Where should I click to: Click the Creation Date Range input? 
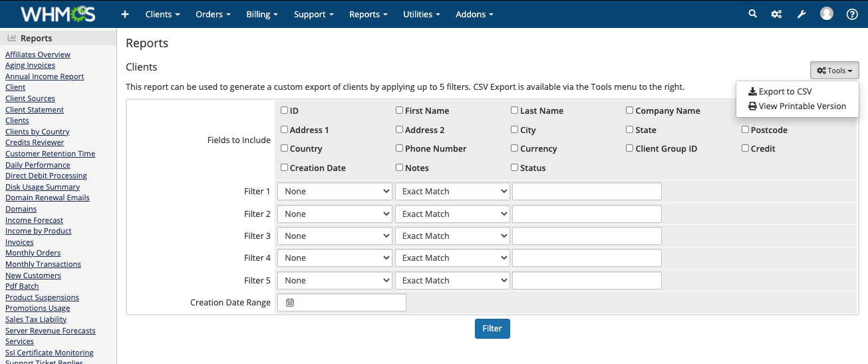pos(342,302)
